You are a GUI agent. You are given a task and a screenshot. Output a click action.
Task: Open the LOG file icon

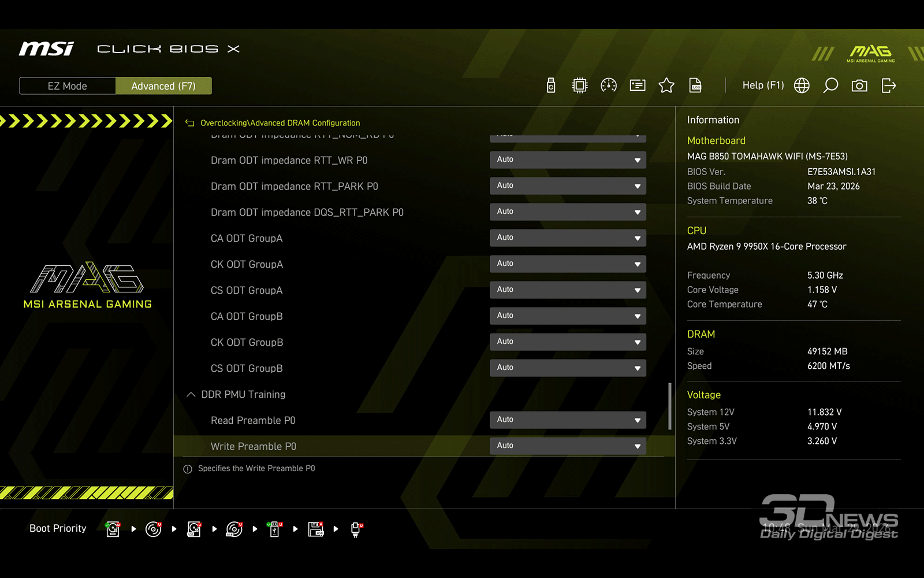point(695,86)
